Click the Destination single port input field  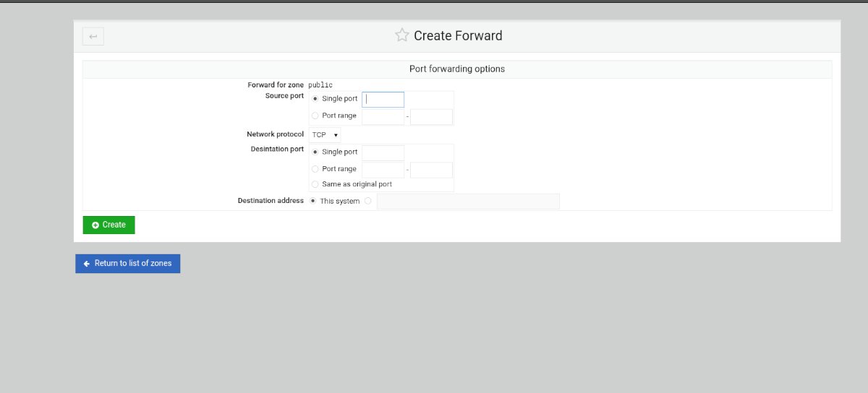[383, 153]
